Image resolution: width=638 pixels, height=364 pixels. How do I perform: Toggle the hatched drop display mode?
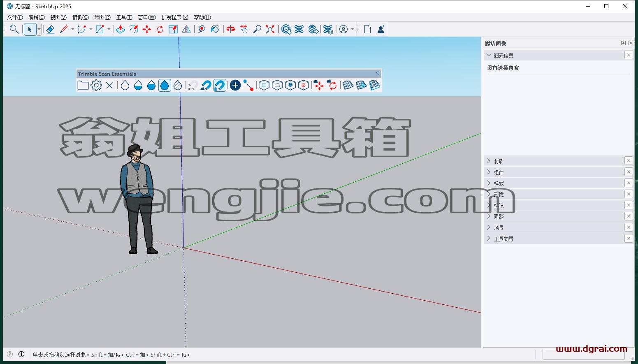178,85
